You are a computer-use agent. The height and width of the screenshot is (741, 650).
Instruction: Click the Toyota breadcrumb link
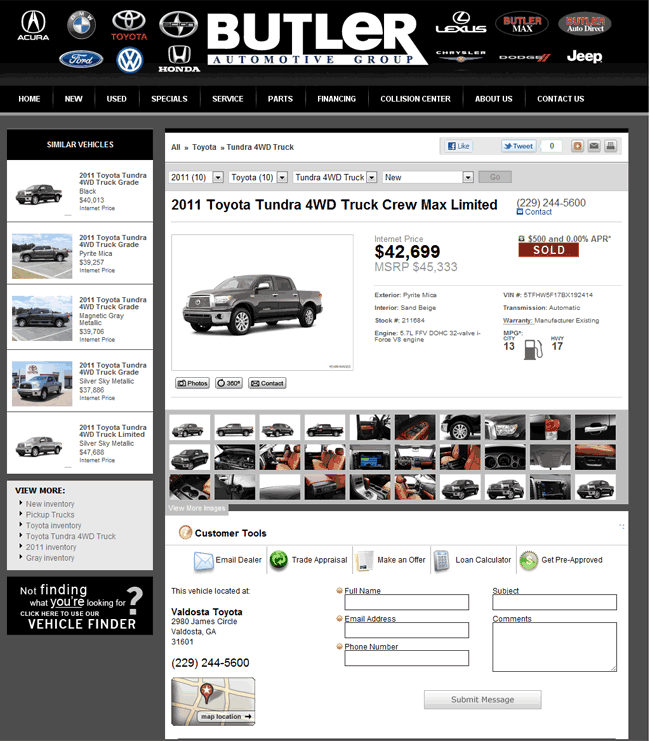pos(204,147)
